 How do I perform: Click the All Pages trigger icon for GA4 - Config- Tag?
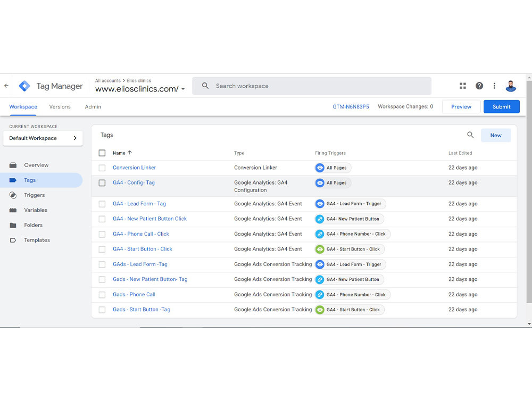320,183
